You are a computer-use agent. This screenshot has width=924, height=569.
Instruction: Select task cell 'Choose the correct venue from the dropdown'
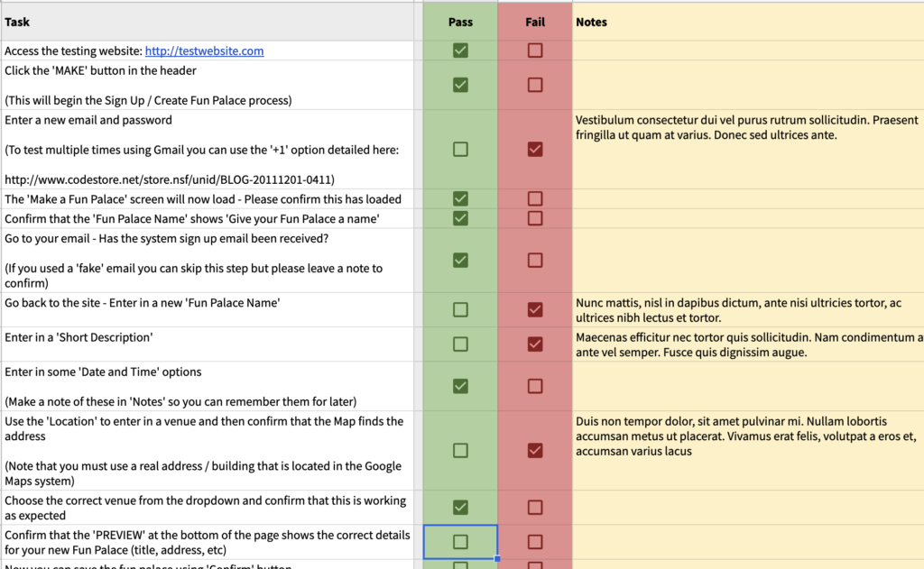coord(208,508)
